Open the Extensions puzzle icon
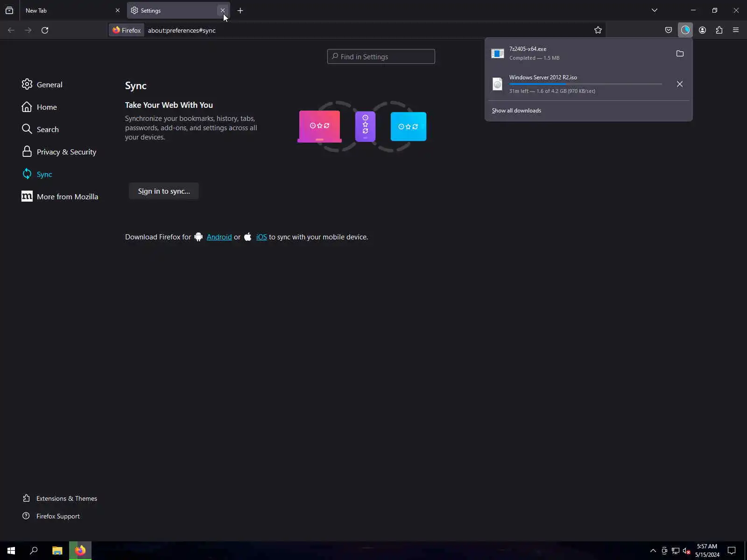The width and height of the screenshot is (747, 560). 719,30
